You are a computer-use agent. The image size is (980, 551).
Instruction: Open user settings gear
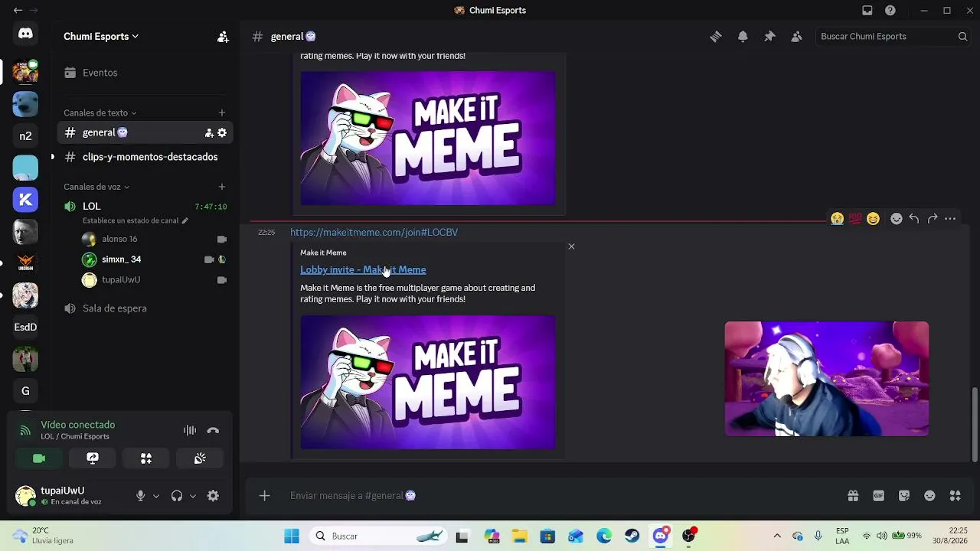click(x=213, y=496)
